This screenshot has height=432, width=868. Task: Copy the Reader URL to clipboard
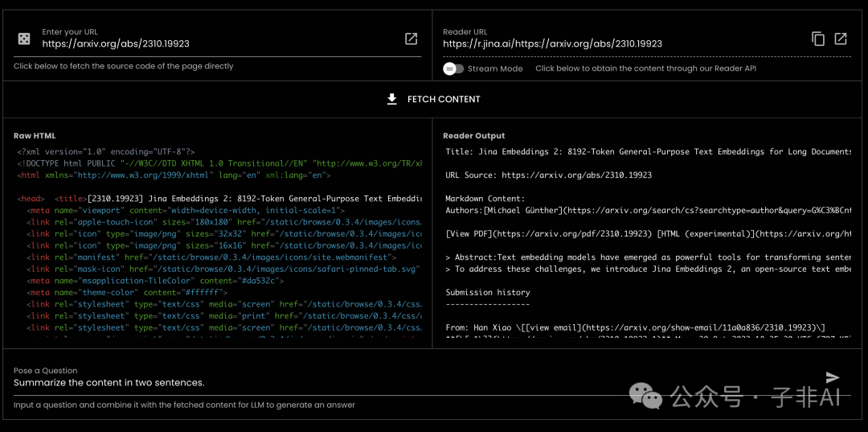818,39
